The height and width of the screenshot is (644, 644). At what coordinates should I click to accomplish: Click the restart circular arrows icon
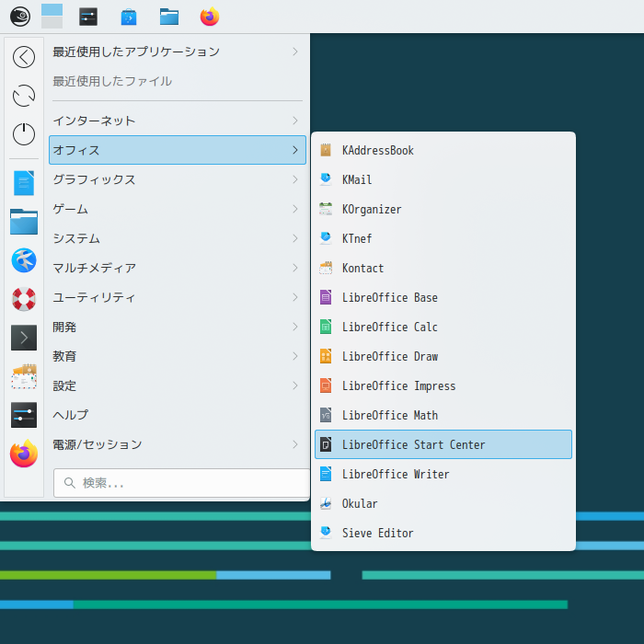coord(24,96)
